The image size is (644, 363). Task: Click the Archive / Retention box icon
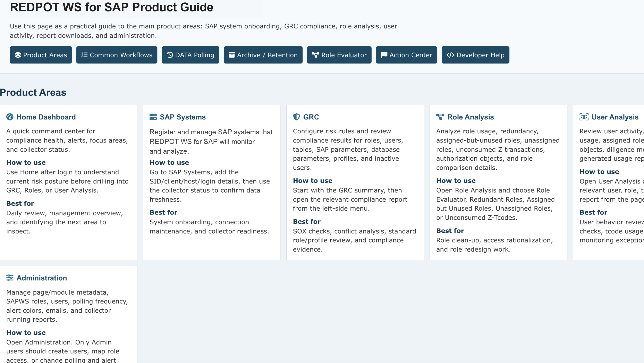point(232,55)
